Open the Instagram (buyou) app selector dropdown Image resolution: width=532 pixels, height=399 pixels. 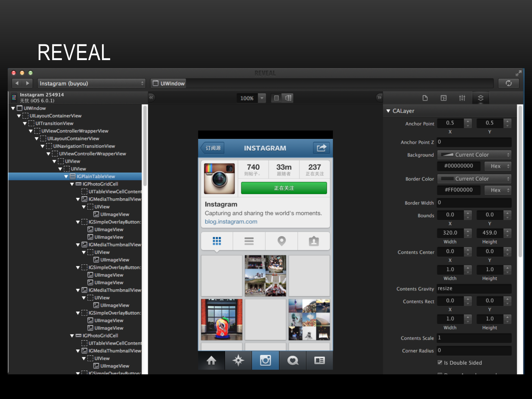tap(91, 83)
